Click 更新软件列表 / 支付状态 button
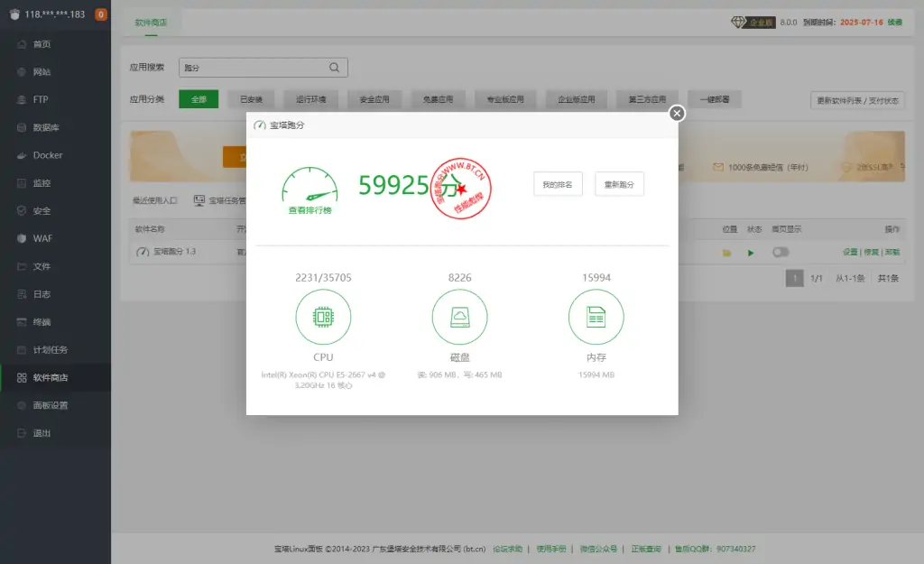This screenshot has width=924, height=564. [x=857, y=100]
